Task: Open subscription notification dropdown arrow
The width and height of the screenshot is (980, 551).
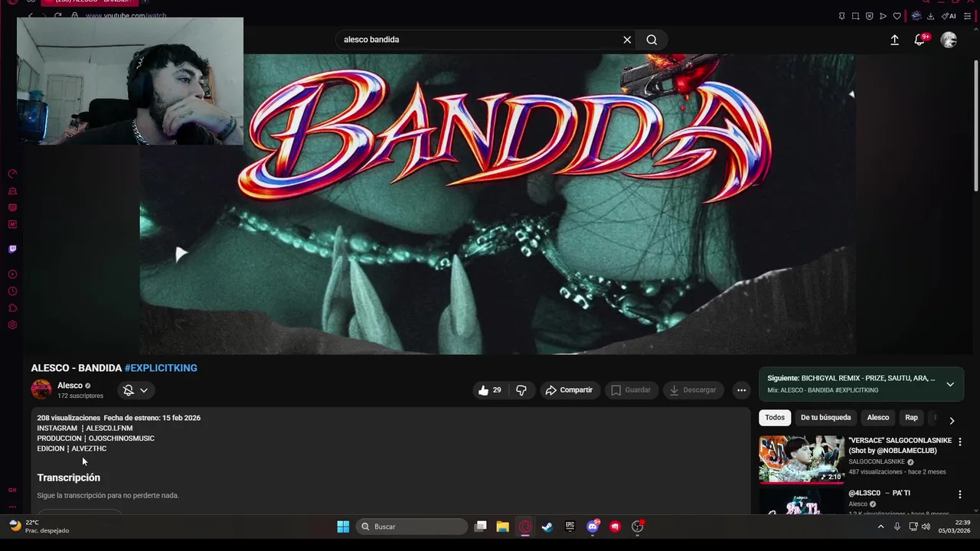Action: [x=144, y=390]
